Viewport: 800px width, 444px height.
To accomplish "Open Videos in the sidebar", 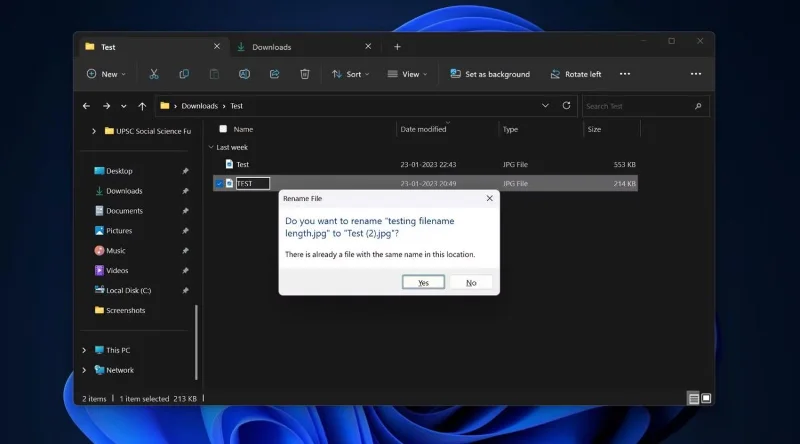I will 111,270.
